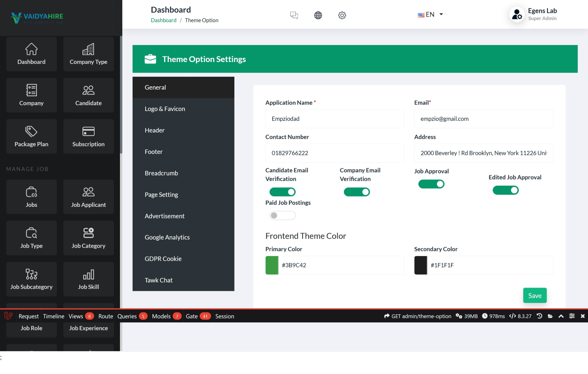The height and width of the screenshot is (374, 588).
Task: Follow the Dashboard breadcrumb link
Action: click(163, 20)
